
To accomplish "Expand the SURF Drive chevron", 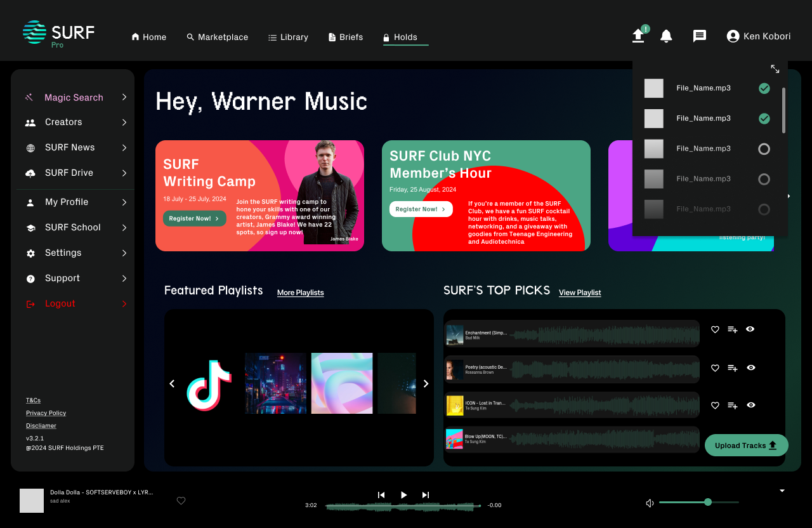I will pos(124,173).
